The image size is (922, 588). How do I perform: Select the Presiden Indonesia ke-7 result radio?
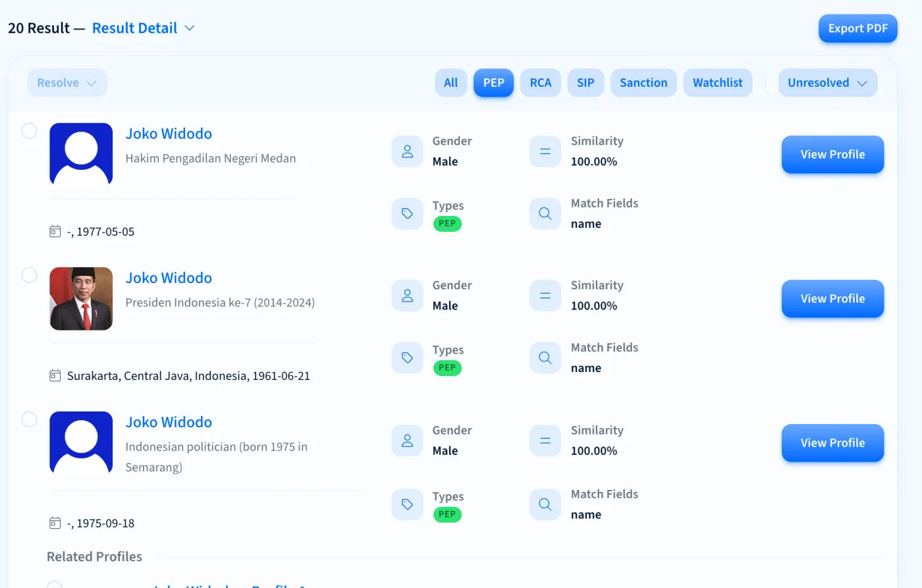(29, 275)
